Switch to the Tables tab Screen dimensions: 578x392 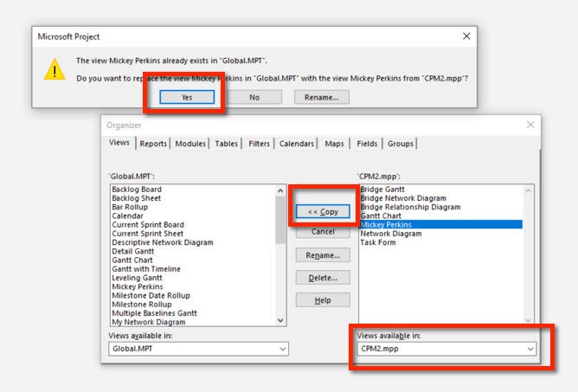tap(226, 144)
